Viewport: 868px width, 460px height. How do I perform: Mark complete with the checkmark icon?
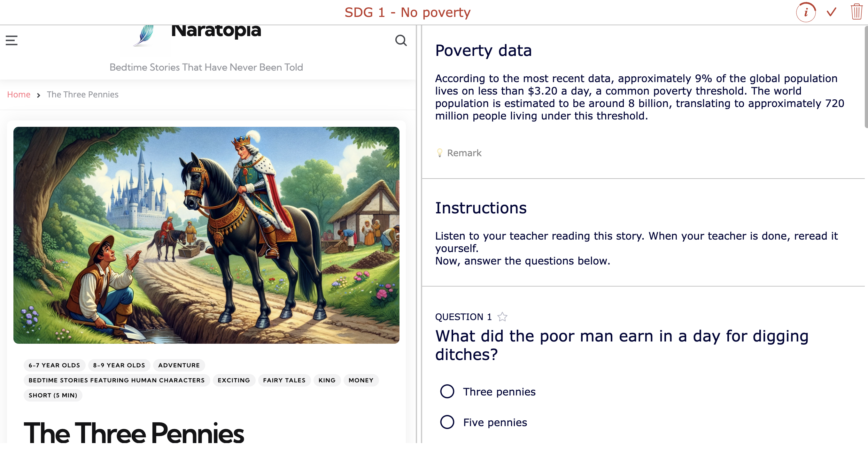(831, 12)
